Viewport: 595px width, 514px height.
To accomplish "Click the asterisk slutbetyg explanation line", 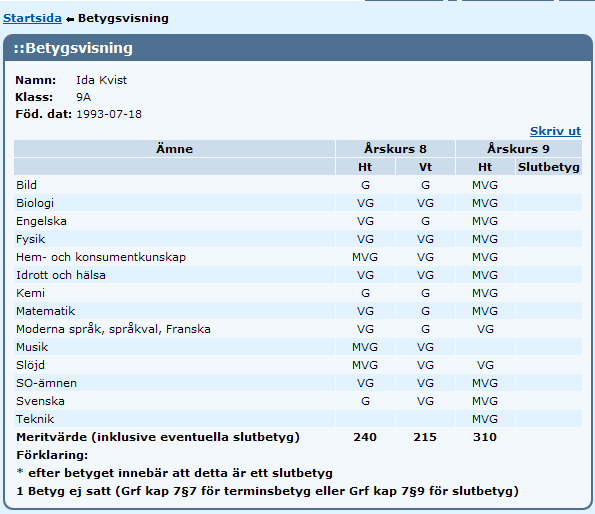I will (x=175, y=473).
